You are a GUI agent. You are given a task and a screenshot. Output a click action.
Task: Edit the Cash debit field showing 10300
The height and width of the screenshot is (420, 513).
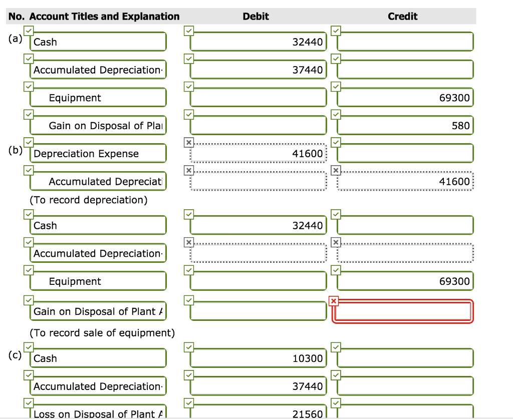pyautogui.click(x=258, y=358)
